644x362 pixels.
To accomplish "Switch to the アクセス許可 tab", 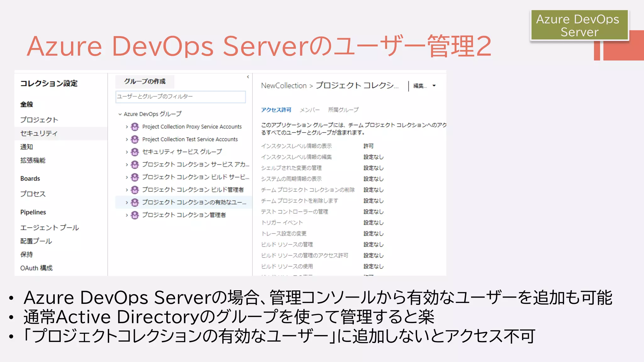I will (x=276, y=110).
